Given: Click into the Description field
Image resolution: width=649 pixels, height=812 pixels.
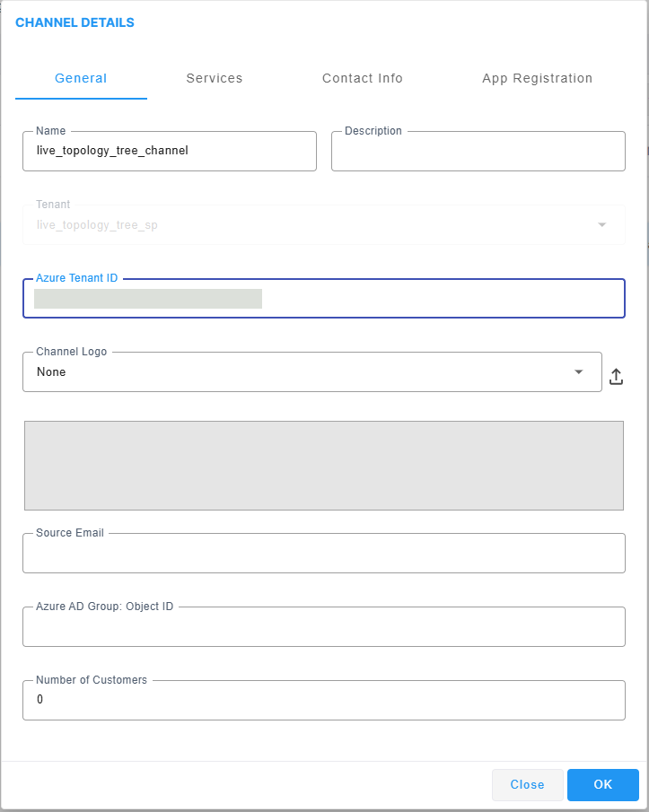Looking at the screenshot, I should coord(478,152).
